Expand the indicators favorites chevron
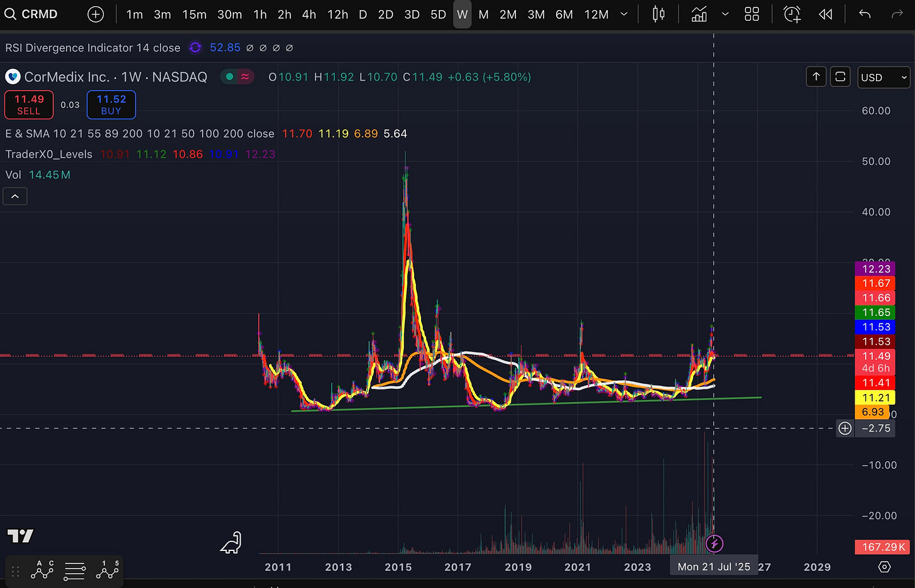The height and width of the screenshot is (588, 915). (x=725, y=14)
